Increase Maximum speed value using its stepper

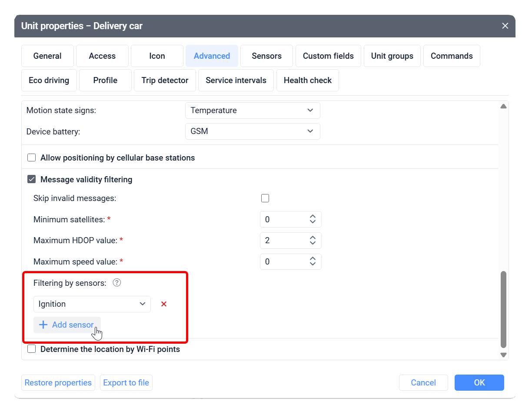coord(313,259)
